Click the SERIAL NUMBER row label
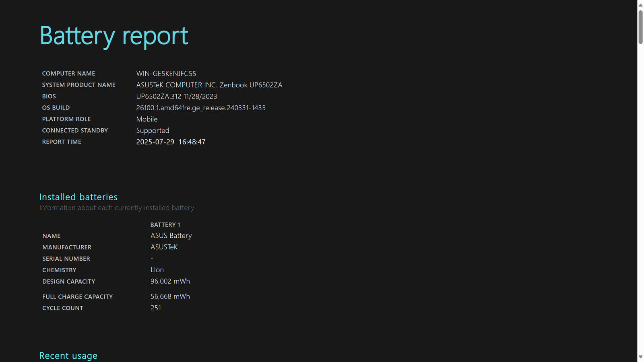Image resolution: width=644 pixels, height=362 pixels. tap(66, 259)
